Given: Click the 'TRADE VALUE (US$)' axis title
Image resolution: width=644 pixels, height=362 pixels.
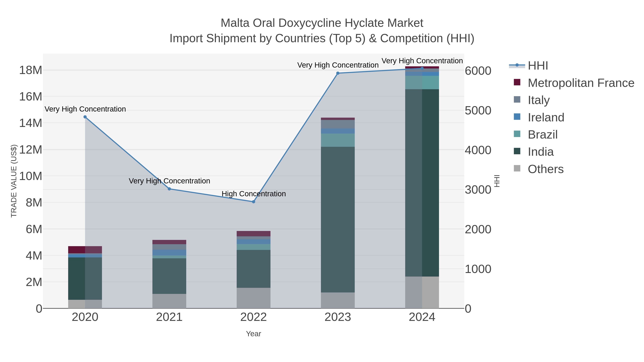Looking at the screenshot, I should [x=14, y=181].
